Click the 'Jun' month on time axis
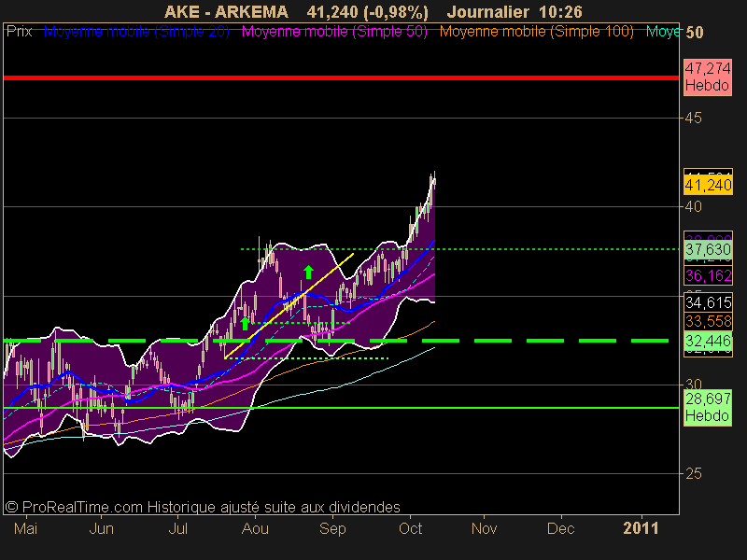The width and height of the screenshot is (747, 560). (102, 528)
